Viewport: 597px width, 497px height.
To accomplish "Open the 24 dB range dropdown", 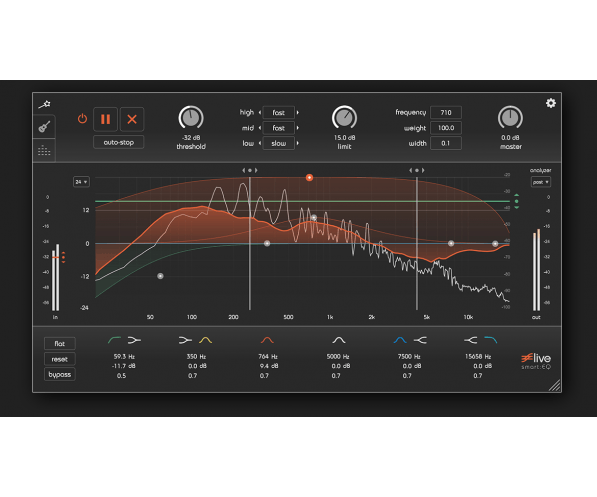I will [81, 182].
